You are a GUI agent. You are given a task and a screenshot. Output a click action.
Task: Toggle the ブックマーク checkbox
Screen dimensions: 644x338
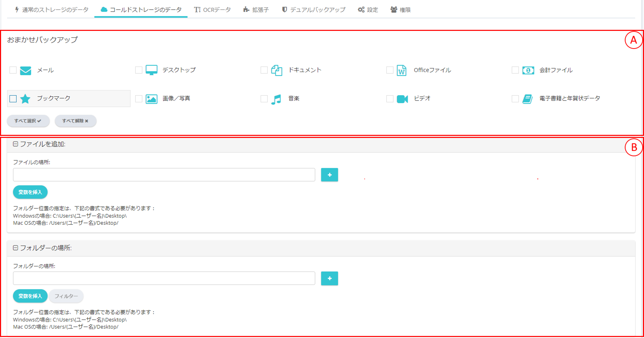coord(13,99)
